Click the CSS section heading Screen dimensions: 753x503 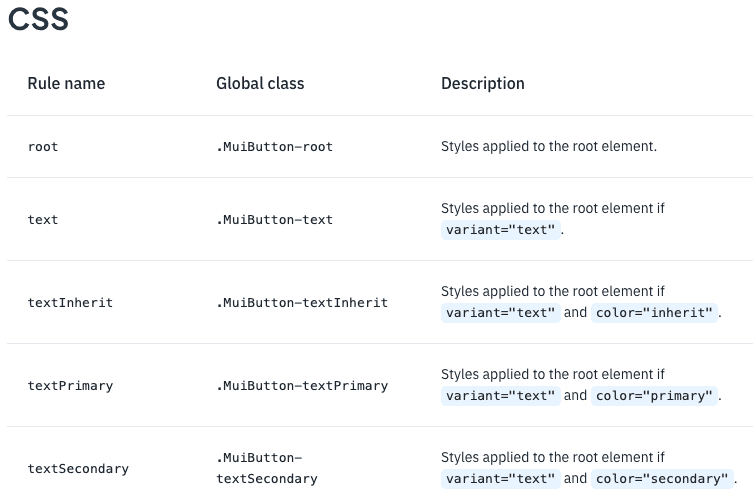coord(38,20)
